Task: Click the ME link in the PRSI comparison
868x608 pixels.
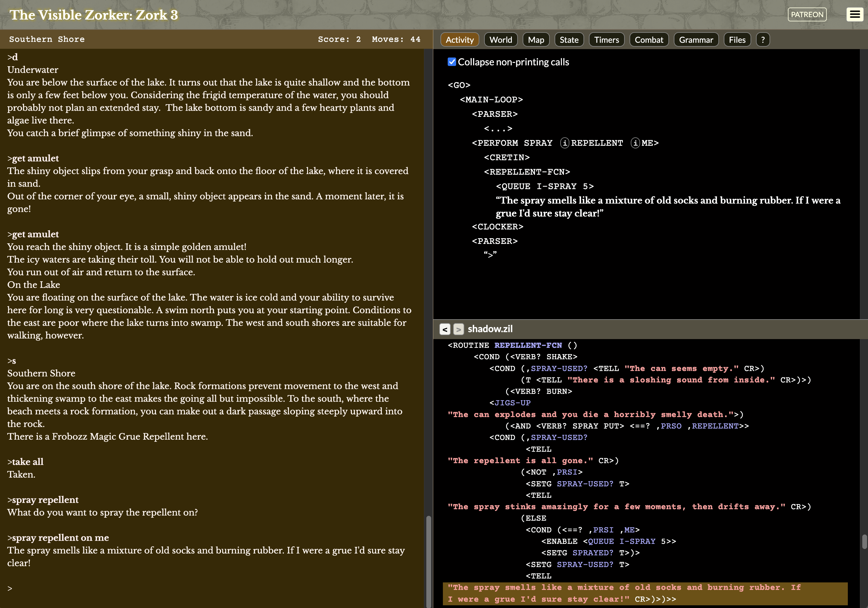Action: 630,530
